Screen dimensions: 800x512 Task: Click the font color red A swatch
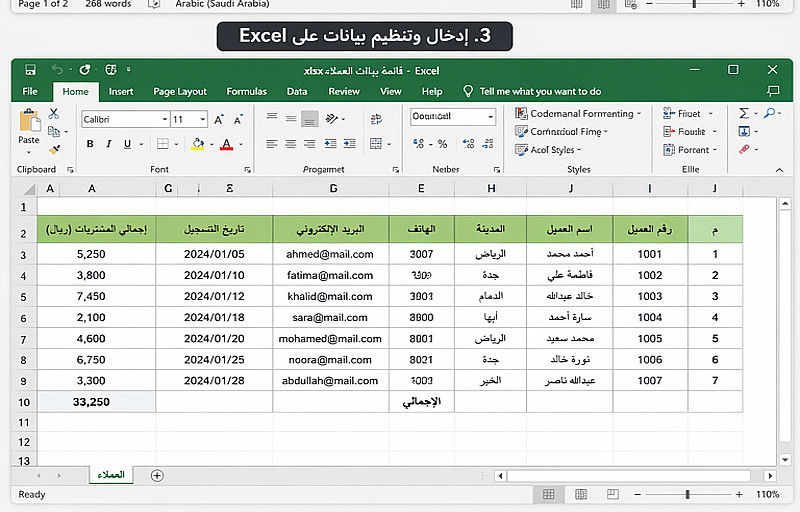click(227, 144)
